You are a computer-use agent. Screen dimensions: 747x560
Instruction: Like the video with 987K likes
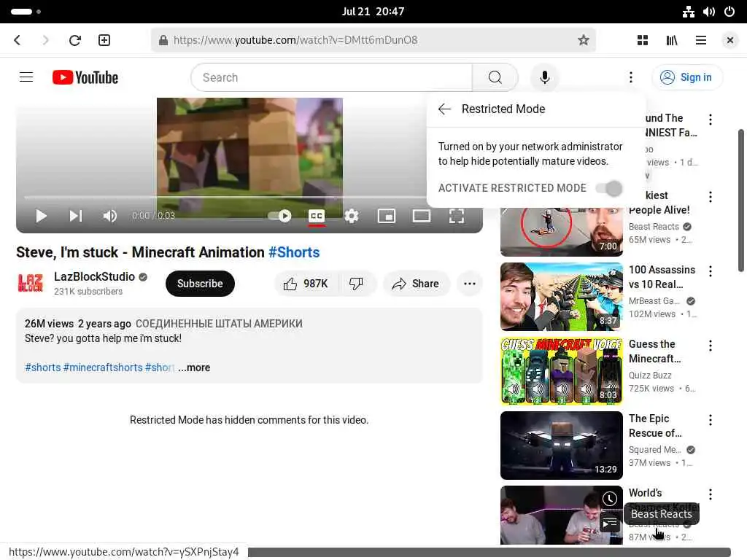pos(306,284)
